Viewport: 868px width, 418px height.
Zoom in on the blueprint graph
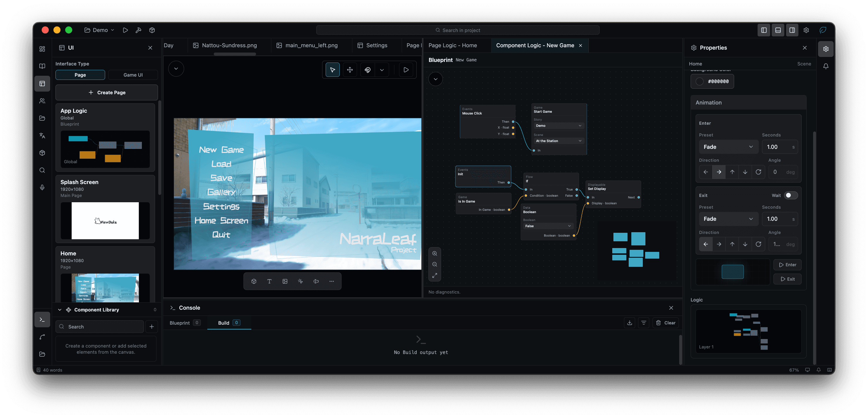point(435,253)
